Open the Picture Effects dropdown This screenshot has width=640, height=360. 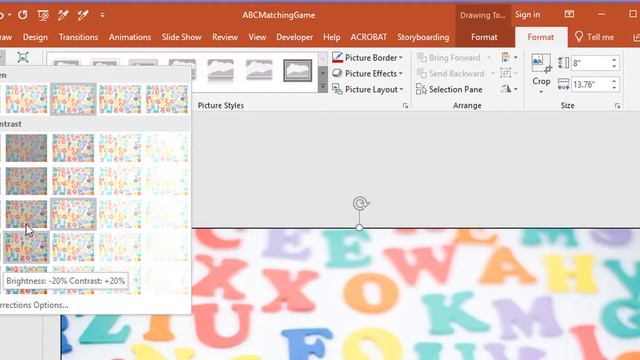pyautogui.click(x=367, y=73)
